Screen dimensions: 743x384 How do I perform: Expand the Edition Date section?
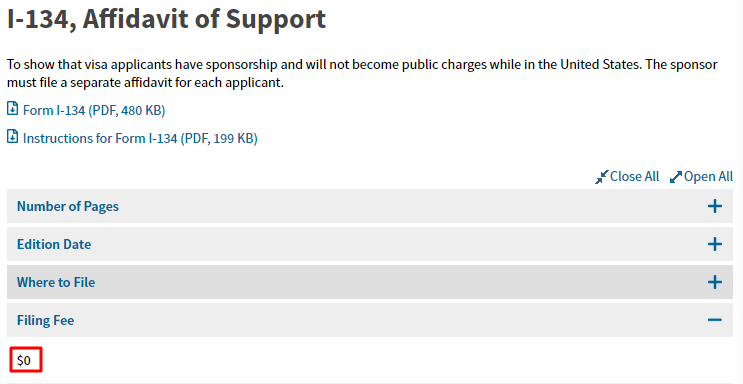click(370, 244)
